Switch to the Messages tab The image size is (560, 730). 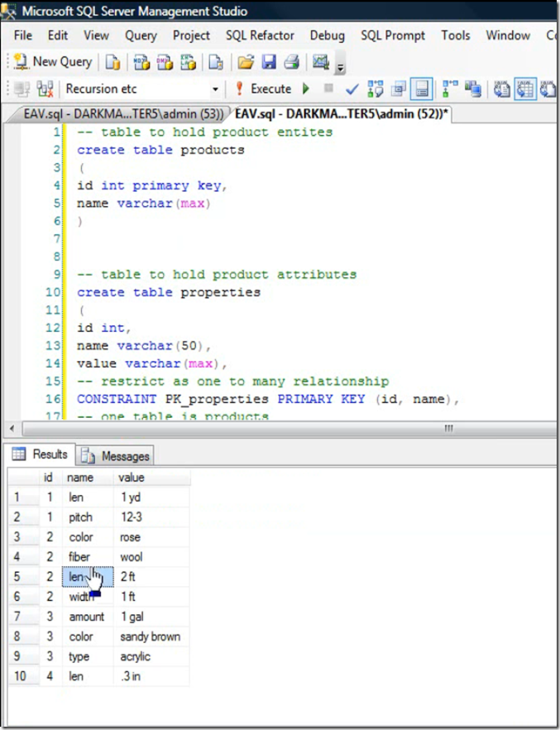(x=115, y=456)
